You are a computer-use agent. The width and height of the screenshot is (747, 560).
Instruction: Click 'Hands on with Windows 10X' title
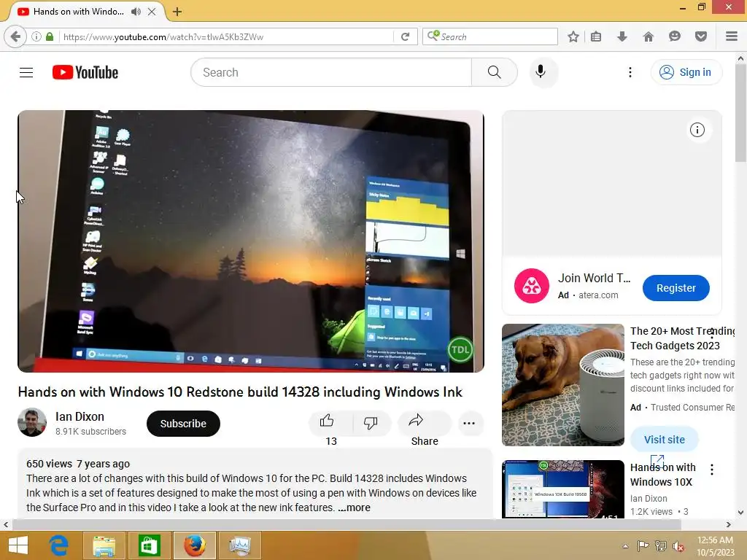point(662,475)
